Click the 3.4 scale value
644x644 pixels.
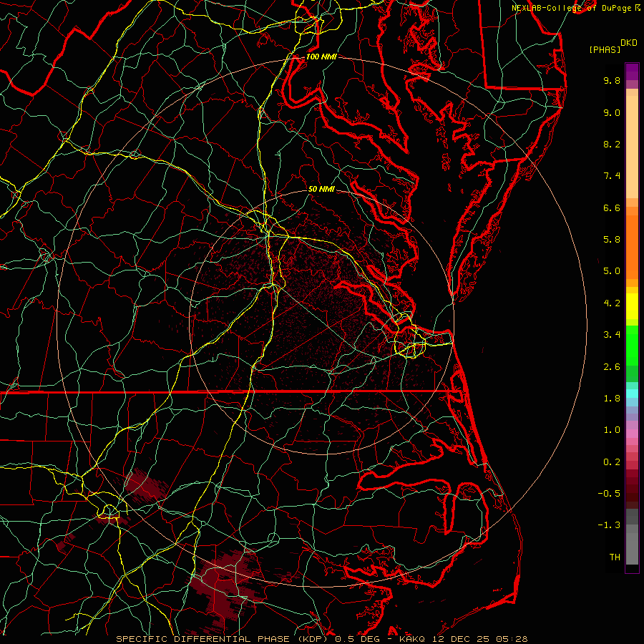pos(612,335)
